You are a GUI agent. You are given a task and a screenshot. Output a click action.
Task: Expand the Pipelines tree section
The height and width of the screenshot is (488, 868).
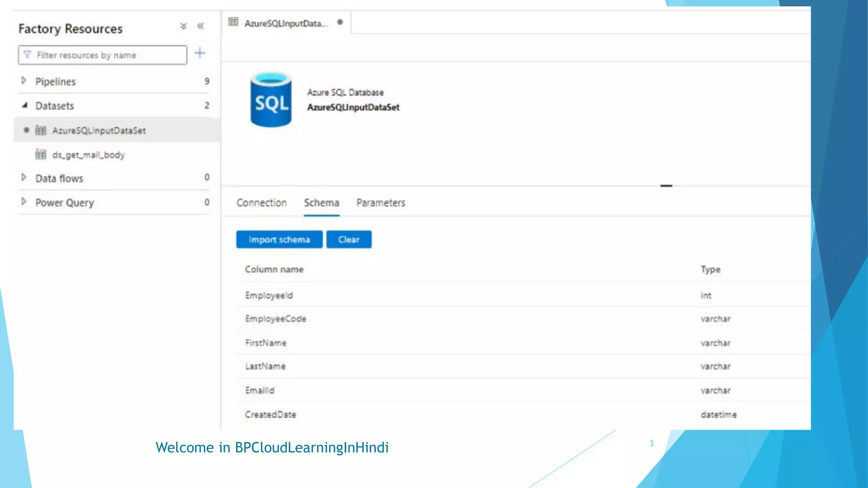24,80
